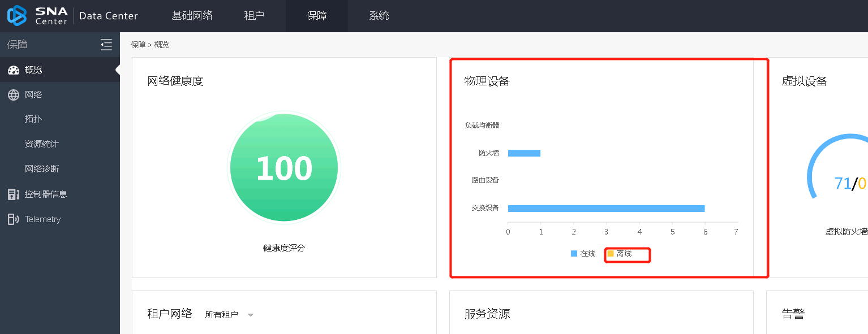Select the 保障 top menu tab
Image resolution: width=868 pixels, height=334 pixels.
(x=317, y=16)
